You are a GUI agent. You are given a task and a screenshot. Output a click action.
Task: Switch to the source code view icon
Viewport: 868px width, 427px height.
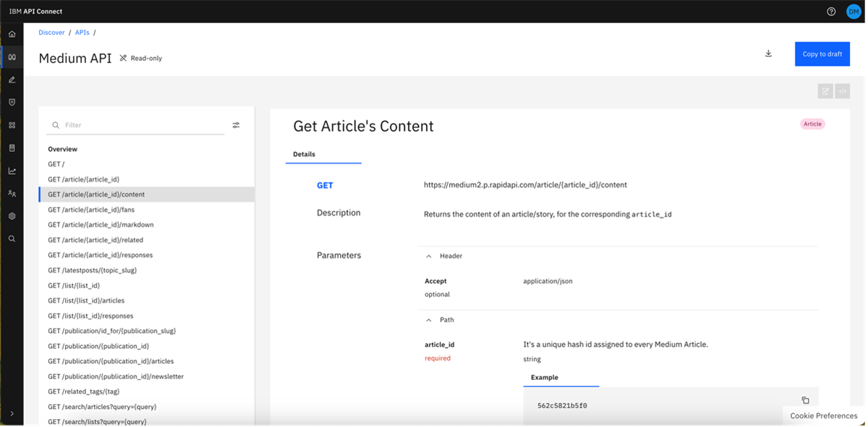coord(843,91)
